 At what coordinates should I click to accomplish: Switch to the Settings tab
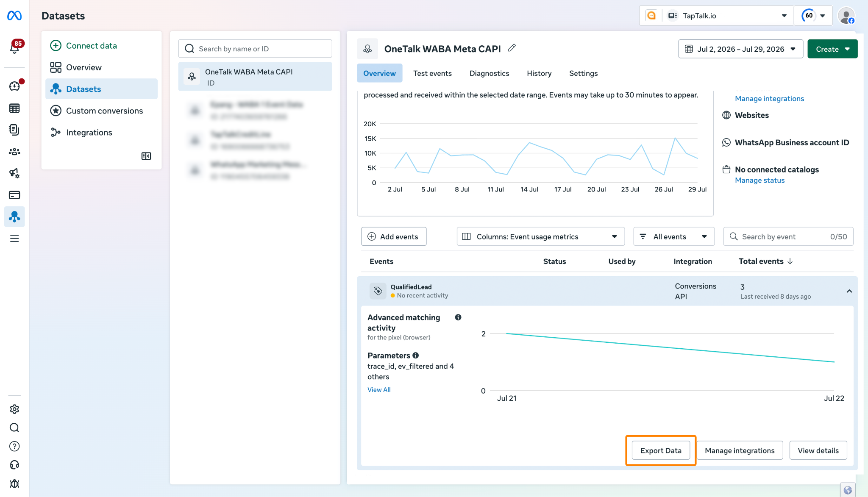[583, 73]
